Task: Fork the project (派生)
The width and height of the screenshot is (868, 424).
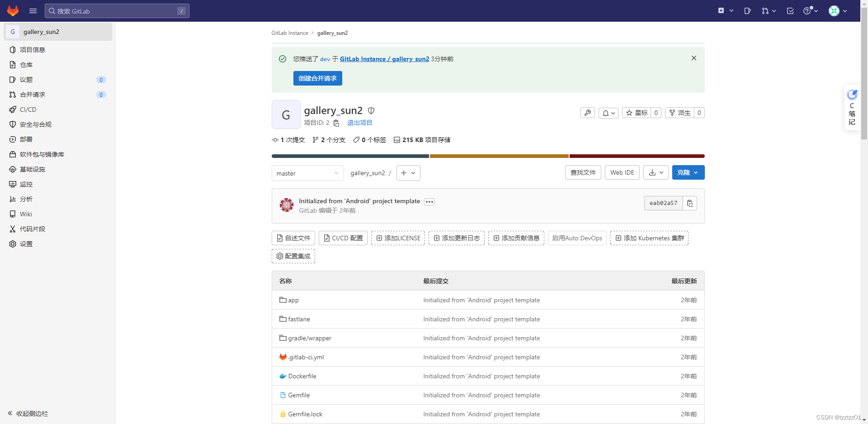Action: (679, 113)
